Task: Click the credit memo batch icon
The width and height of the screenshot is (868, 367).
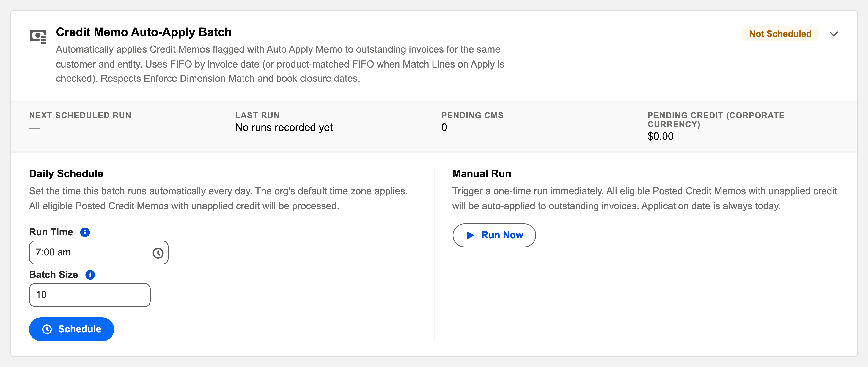Action: pyautogui.click(x=38, y=36)
